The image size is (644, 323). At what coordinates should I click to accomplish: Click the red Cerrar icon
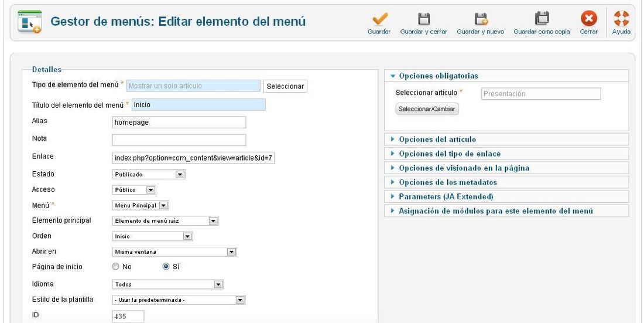(x=588, y=19)
